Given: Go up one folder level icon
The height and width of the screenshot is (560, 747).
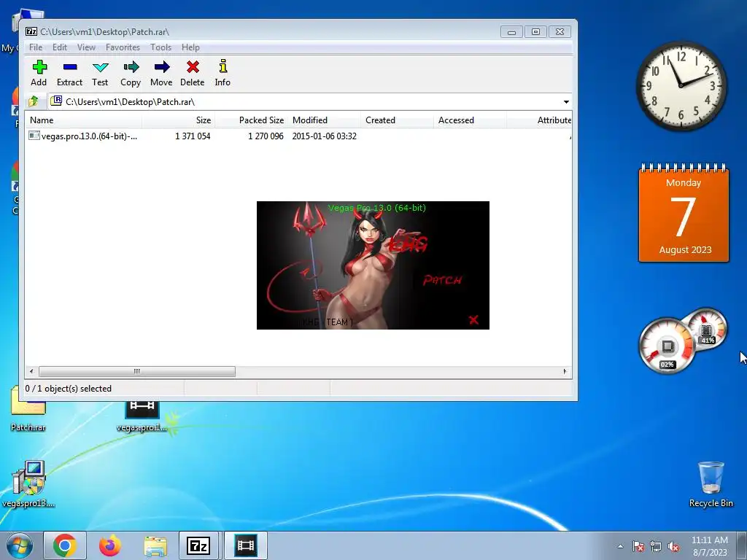Looking at the screenshot, I should (34, 101).
